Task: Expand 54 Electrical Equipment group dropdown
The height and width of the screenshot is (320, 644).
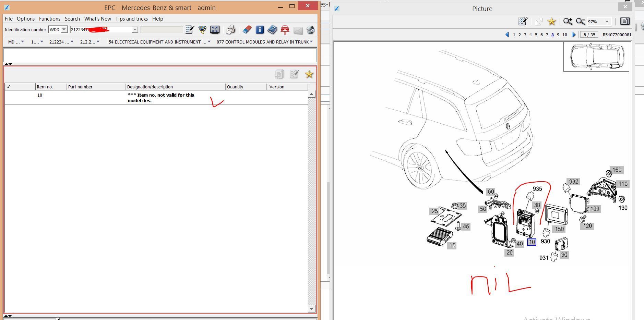Action: click(x=209, y=42)
